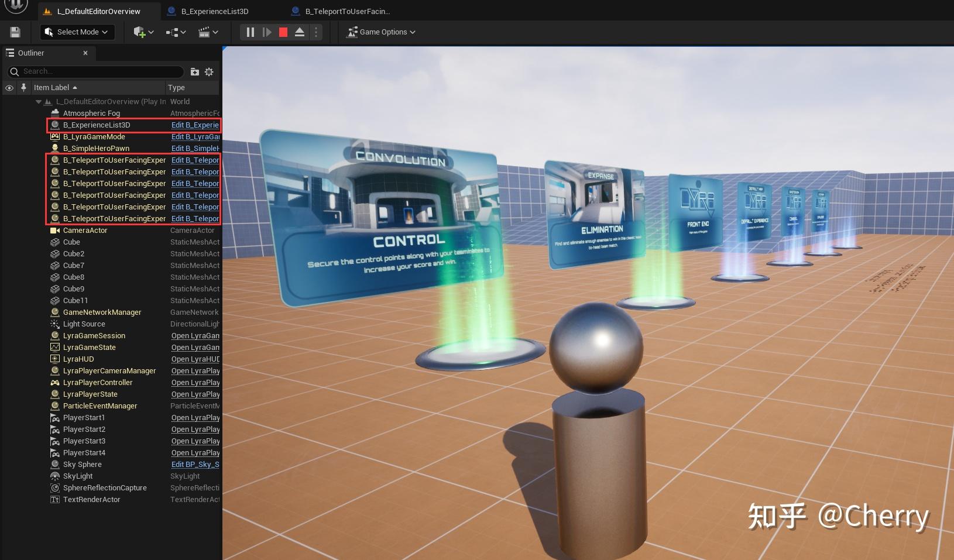Open the play options three-dot menu
The width and height of the screenshot is (954, 560).
pos(316,32)
